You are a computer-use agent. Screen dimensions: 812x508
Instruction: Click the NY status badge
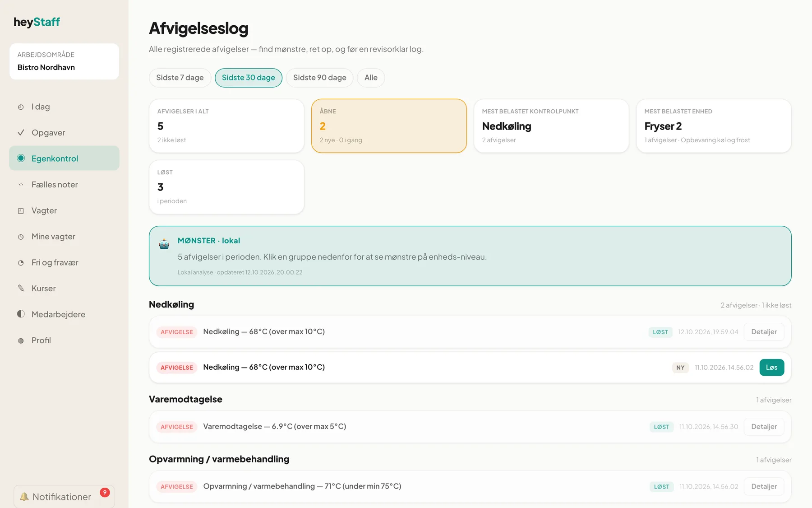[x=680, y=368]
